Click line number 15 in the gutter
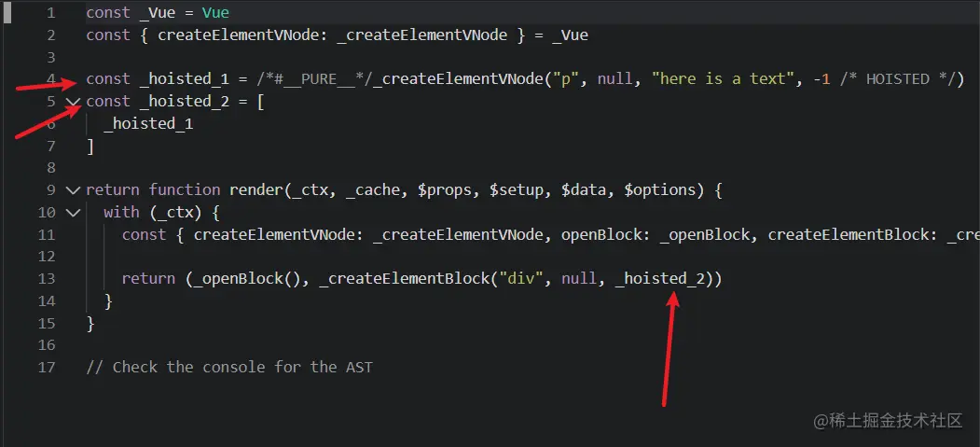The image size is (980, 447). click(47, 323)
